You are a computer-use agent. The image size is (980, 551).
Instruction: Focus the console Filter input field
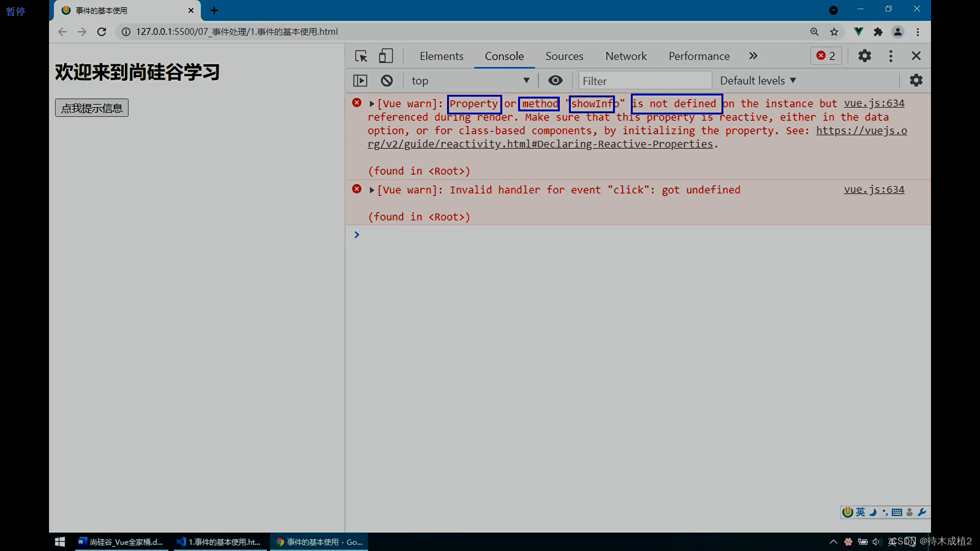click(645, 81)
